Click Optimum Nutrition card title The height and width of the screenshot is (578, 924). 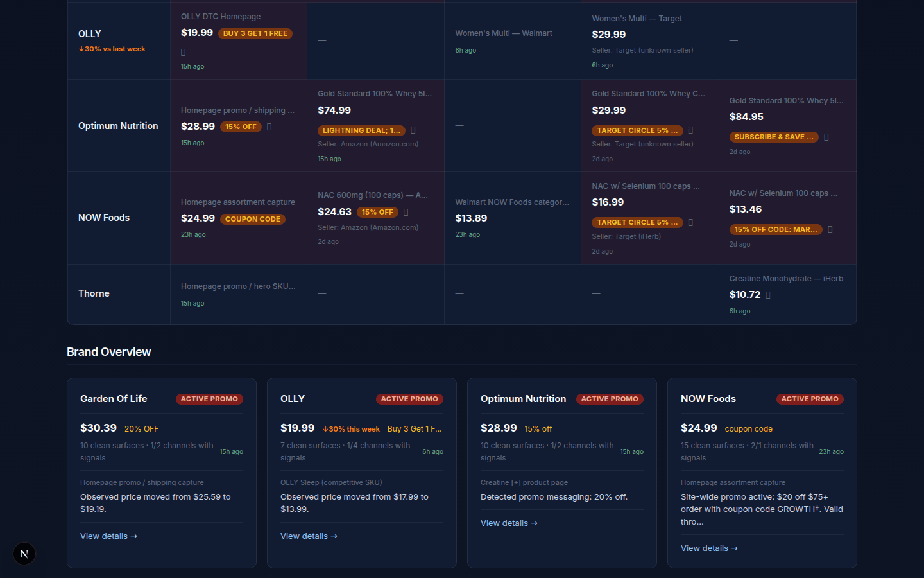point(524,399)
